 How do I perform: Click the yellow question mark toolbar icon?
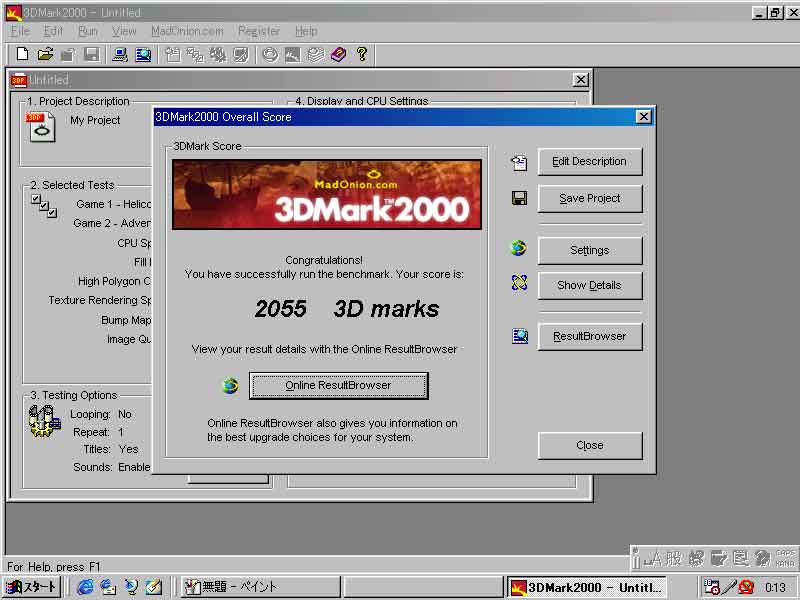point(362,54)
